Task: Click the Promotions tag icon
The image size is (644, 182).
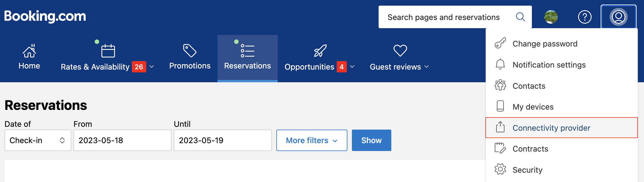Action: point(190,51)
